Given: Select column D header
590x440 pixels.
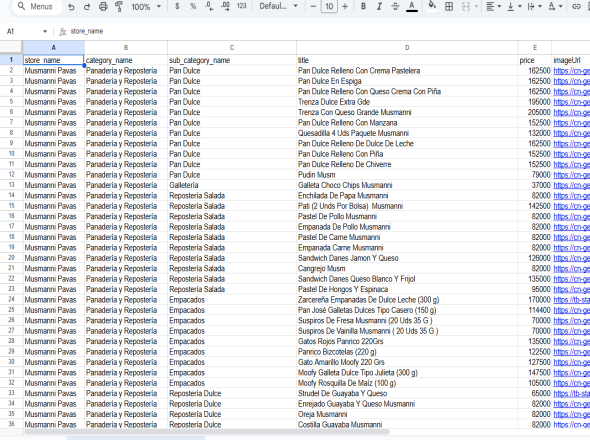Looking at the screenshot, I should (407, 47).
